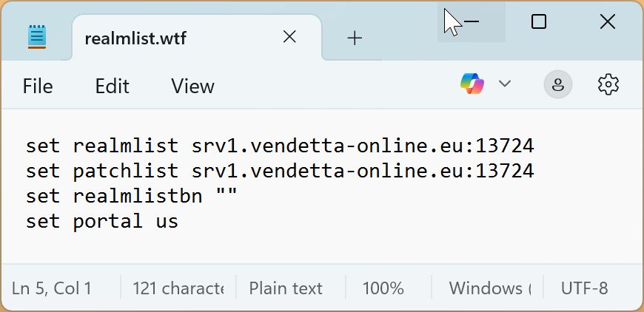Maximize the Notepad window
The image size is (644, 312).
tap(539, 22)
